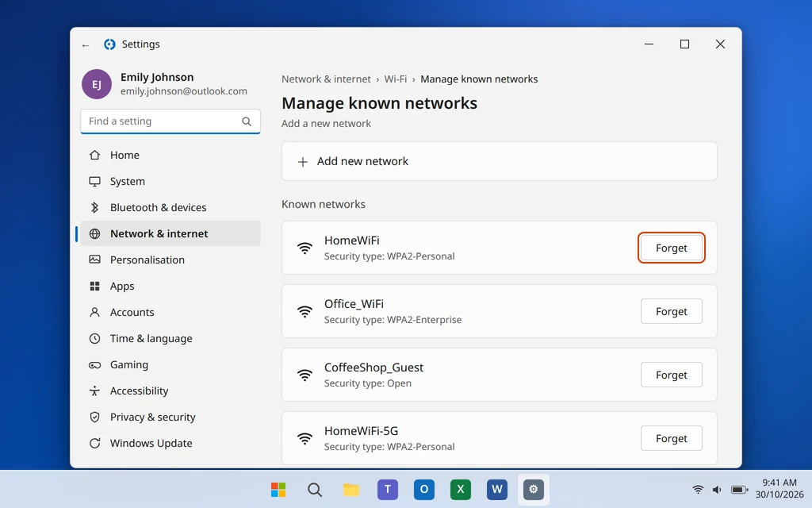Click the Wi-Fi icon beside HomeWiFi-5G
812x508 pixels.
[x=305, y=438]
